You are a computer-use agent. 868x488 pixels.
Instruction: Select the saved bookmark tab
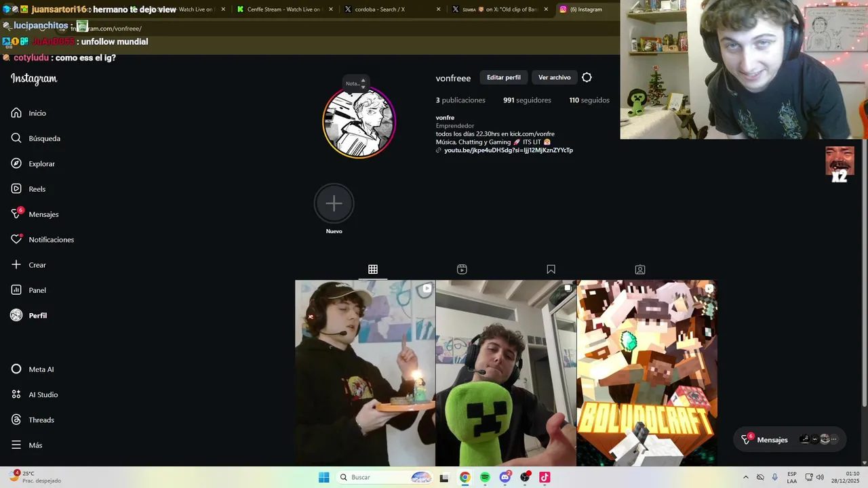point(551,270)
